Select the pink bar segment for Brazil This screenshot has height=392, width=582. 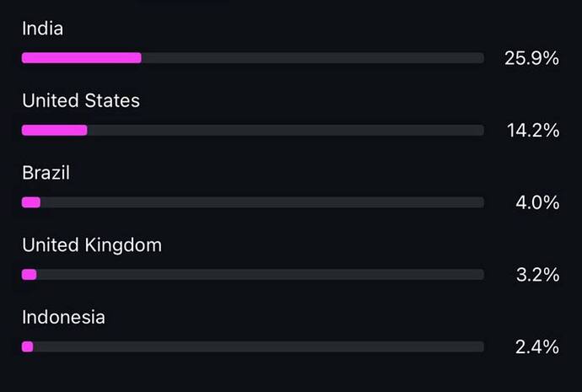coord(31,202)
